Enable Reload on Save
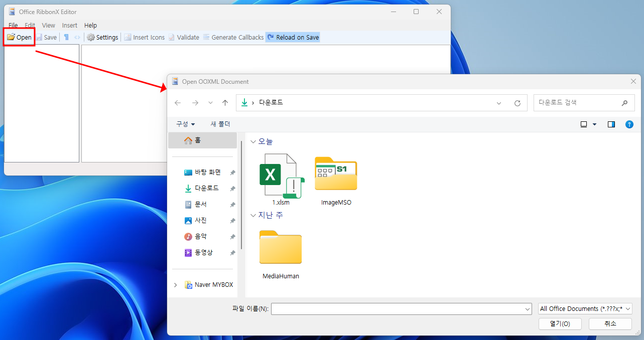The height and width of the screenshot is (340, 644). point(293,37)
